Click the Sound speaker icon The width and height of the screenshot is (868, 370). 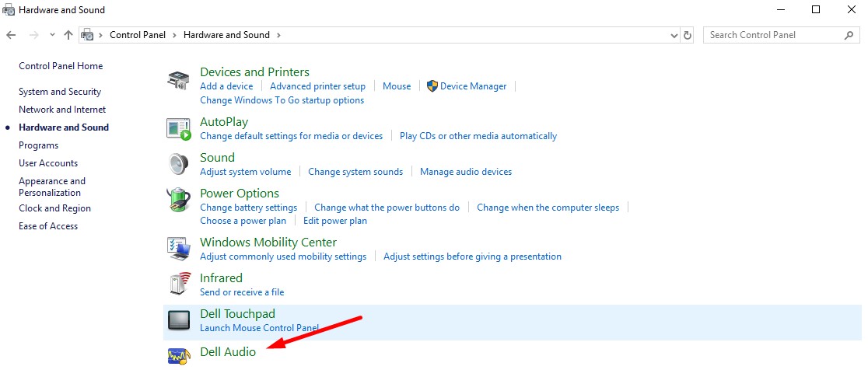pos(178,164)
